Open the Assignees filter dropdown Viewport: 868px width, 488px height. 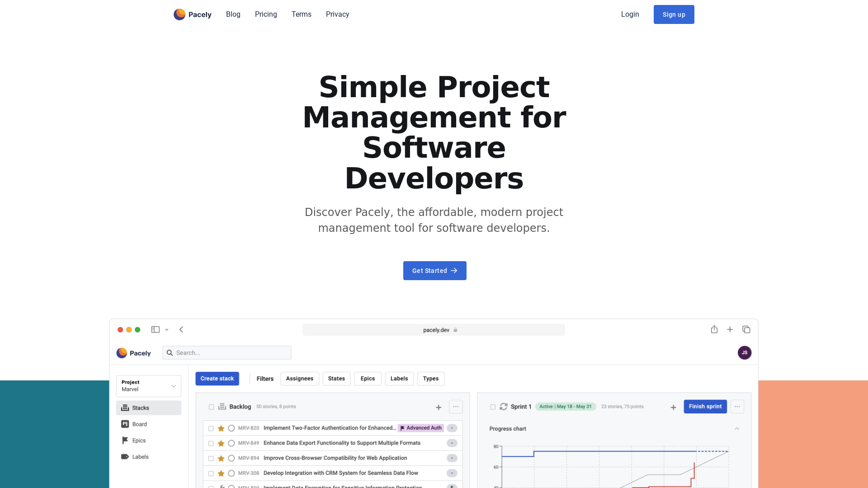click(x=300, y=379)
